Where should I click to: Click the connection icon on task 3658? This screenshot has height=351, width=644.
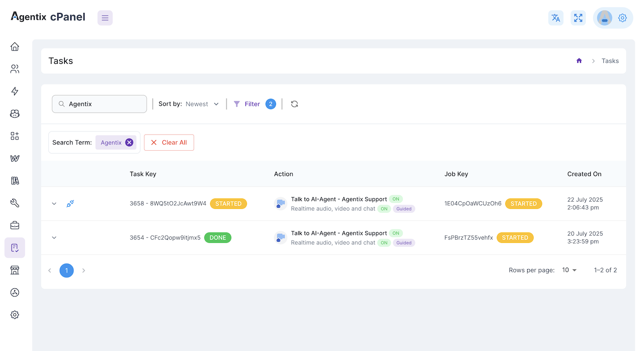(x=70, y=203)
